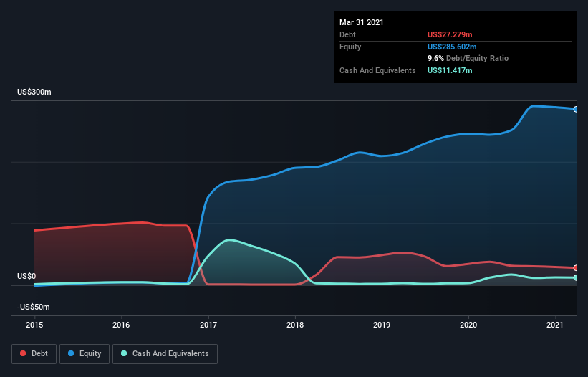Click the Debt value US$27.279m

(x=450, y=34)
